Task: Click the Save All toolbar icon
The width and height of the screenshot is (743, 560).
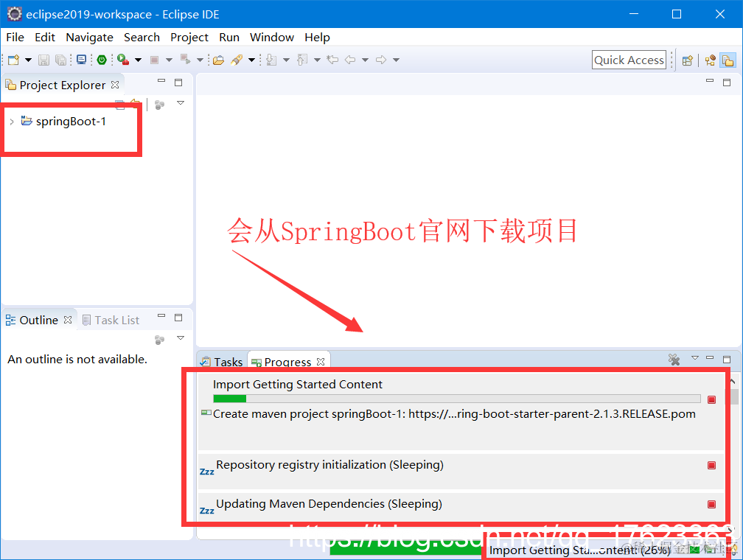Action: point(60,60)
